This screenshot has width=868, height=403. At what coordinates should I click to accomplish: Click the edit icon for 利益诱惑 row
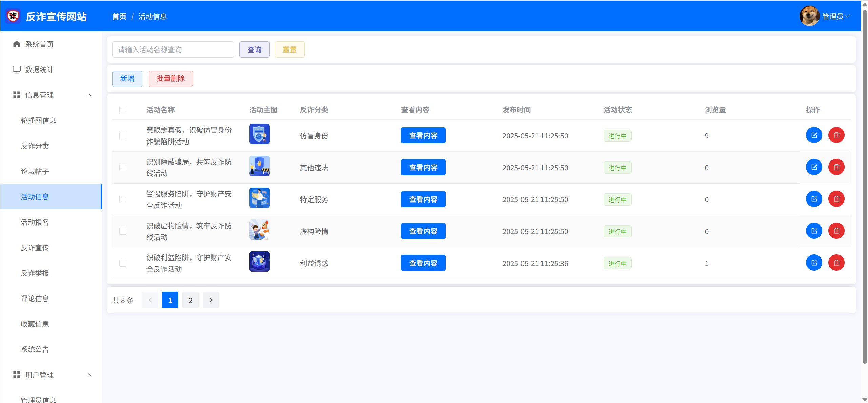814,263
